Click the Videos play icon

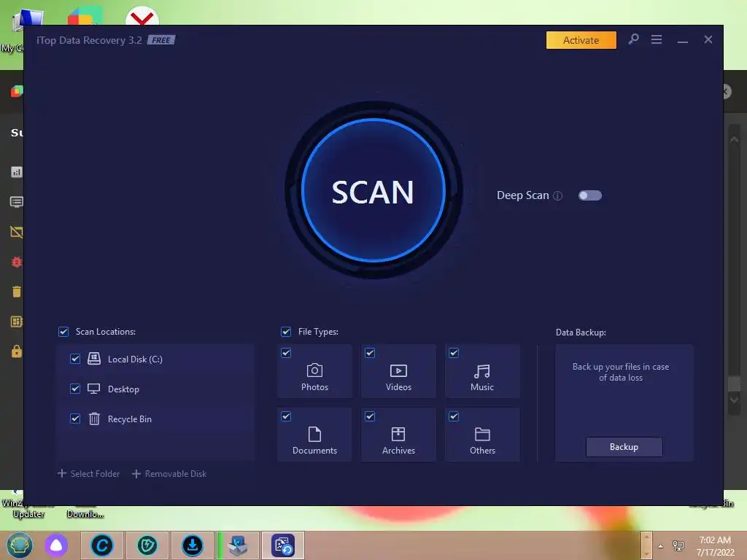[398, 370]
